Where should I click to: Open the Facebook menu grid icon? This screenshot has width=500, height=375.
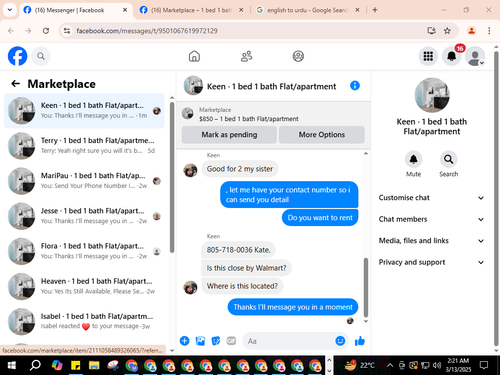428,56
